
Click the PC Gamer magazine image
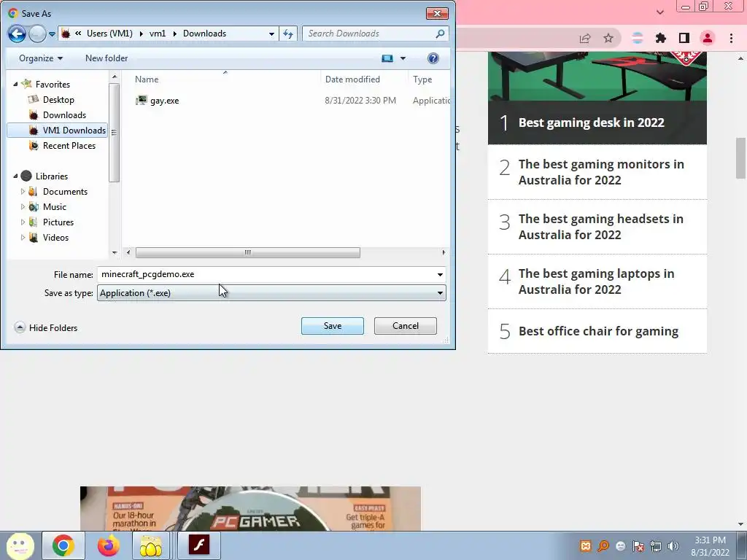250,508
